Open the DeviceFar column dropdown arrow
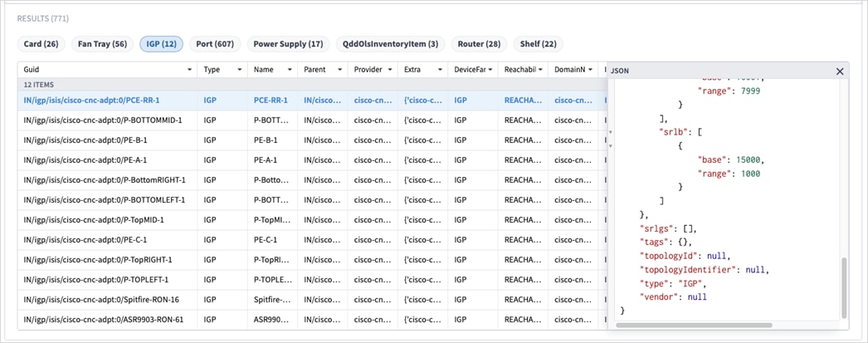868x343 pixels. click(490, 70)
